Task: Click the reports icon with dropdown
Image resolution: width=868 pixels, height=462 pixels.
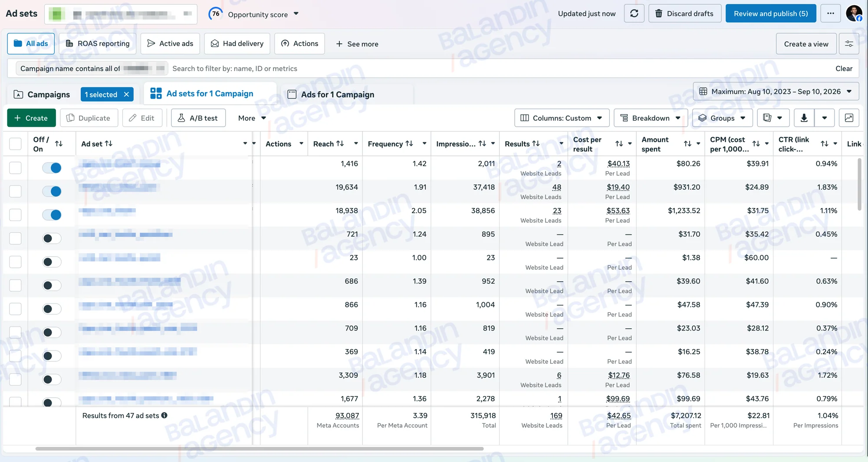Action: [x=773, y=118]
